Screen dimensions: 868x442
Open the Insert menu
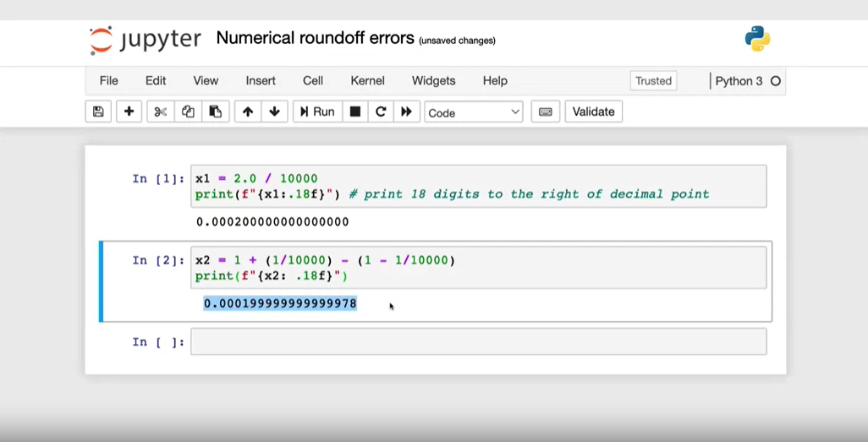point(261,81)
